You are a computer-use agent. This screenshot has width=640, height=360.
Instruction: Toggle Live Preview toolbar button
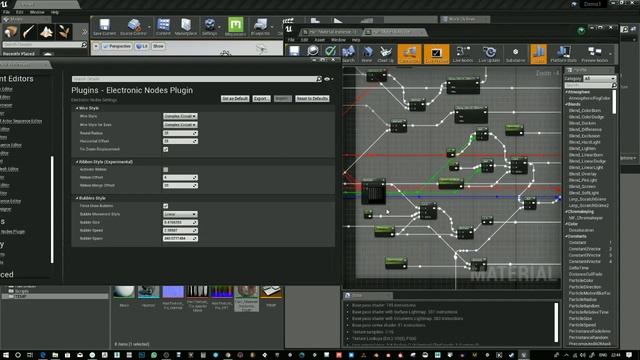click(436, 54)
